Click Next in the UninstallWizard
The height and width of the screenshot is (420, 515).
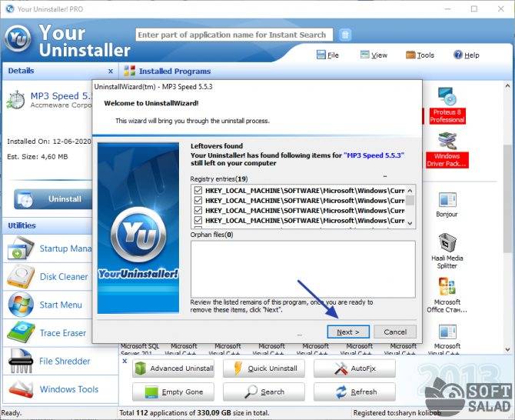point(348,332)
